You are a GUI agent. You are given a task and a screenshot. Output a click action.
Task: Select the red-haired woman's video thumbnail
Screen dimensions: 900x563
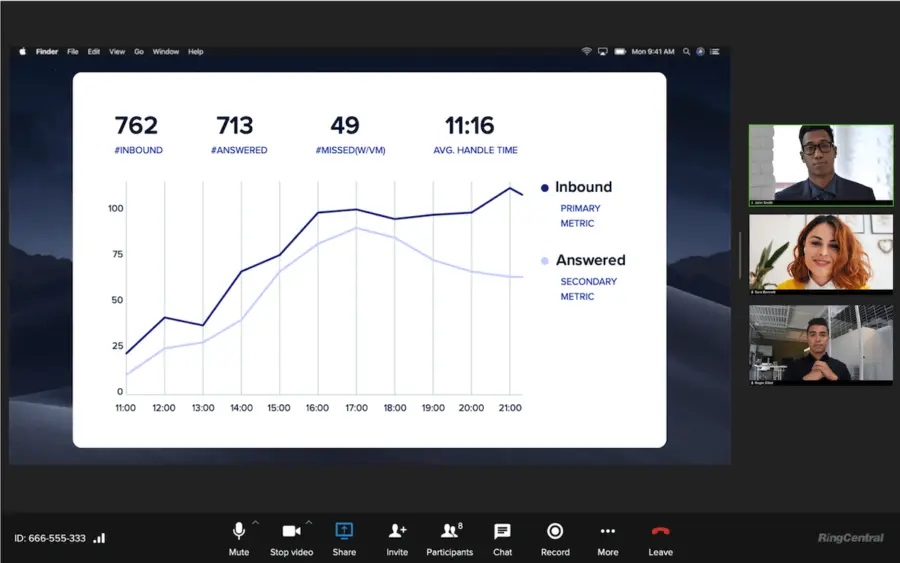[821, 253]
